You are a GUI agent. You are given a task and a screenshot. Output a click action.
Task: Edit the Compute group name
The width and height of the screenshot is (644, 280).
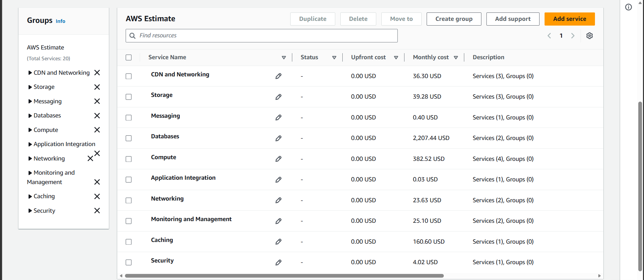pyautogui.click(x=278, y=159)
